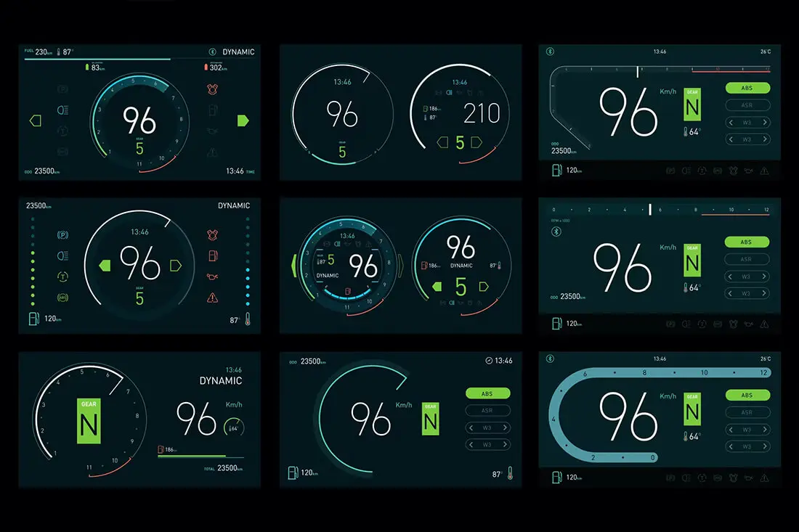Click the red oil can icon in middle-left dashboard
The height and width of the screenshot is (532, 799).
[x=213, y=277]
